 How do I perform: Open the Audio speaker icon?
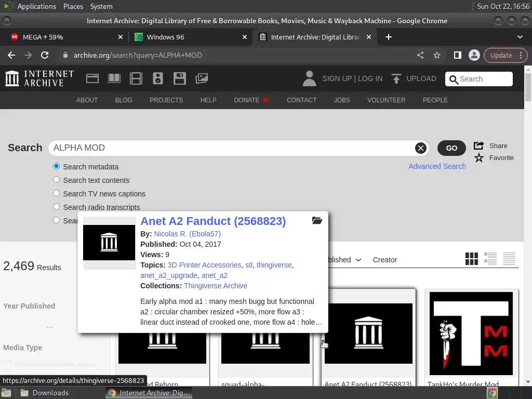(x=158, y=79)
